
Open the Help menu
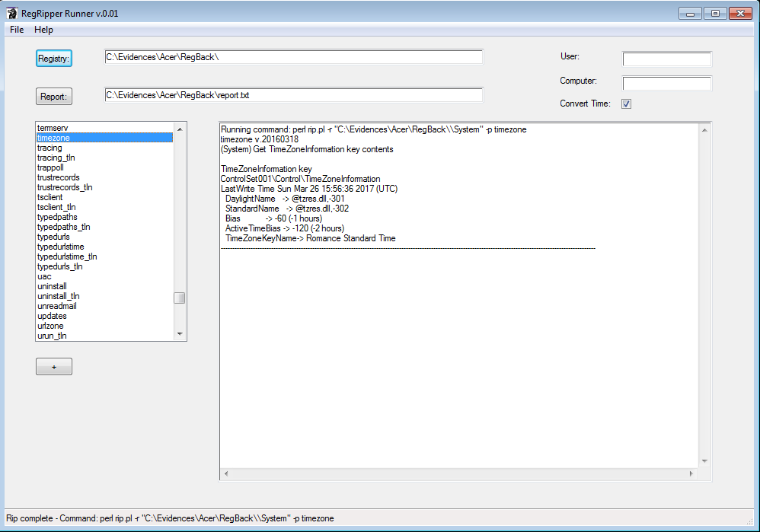tap(43, 30)
